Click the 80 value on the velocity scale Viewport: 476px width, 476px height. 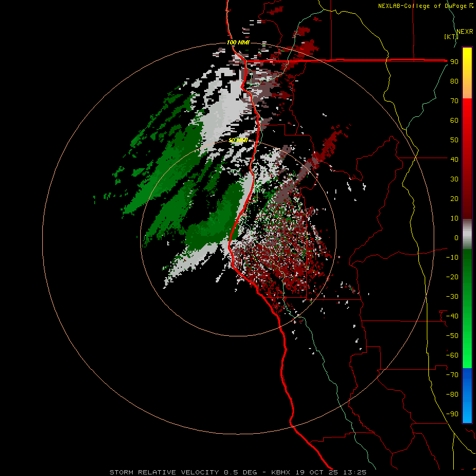tap(454, 81)
